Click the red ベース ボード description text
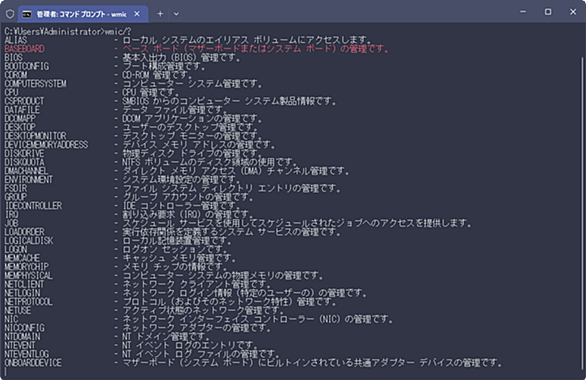This screenshot has height=380, width=586. click(256, 49)
